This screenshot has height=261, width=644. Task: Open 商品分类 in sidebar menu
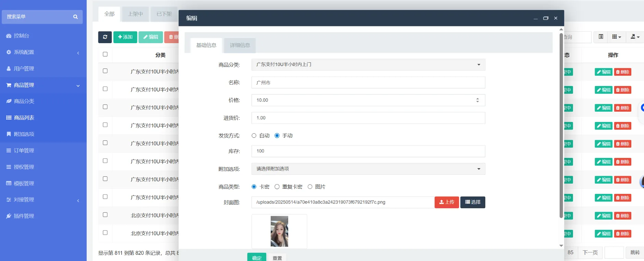point(24,101)
